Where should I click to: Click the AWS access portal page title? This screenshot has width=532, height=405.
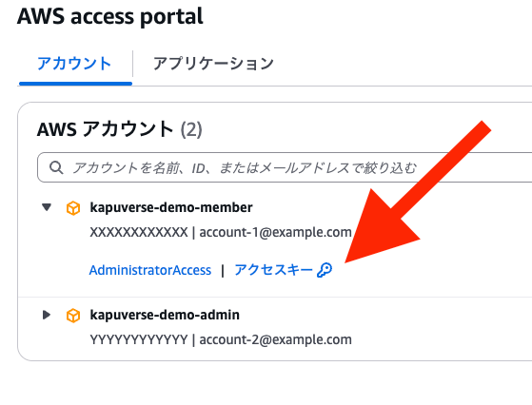110,16
